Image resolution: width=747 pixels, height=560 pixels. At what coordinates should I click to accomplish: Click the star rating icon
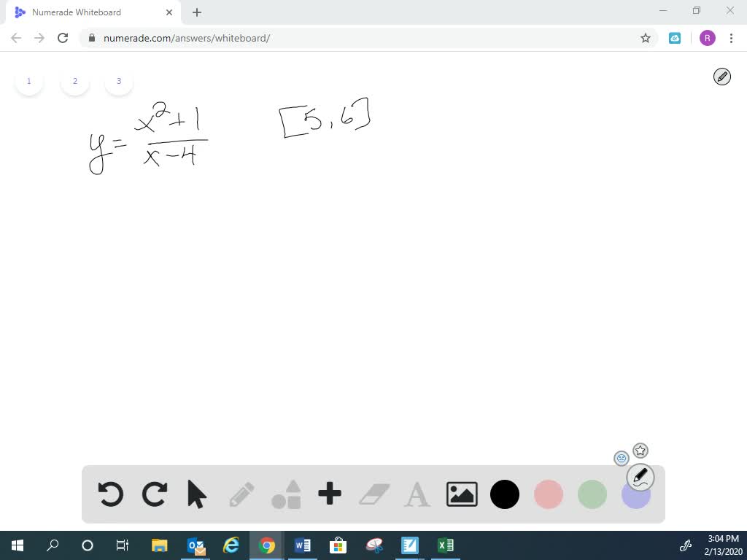pos(640,450)
